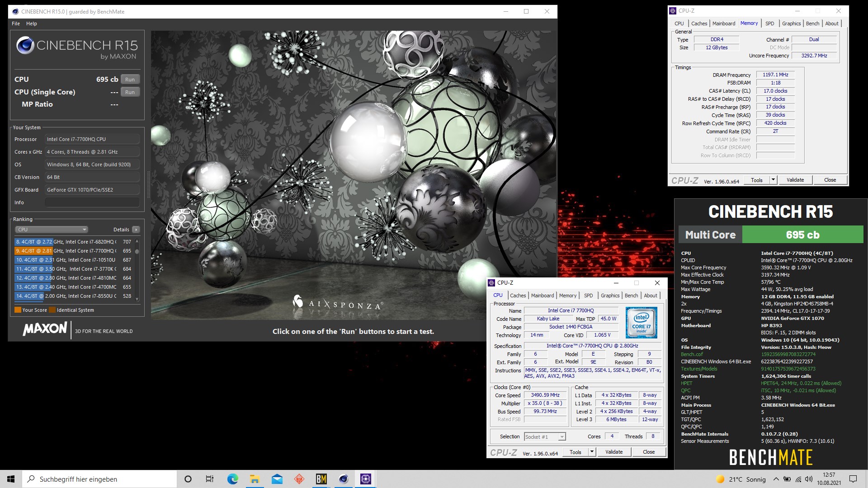Click the Cinebench window title bar icon
Screen dimensions: 868x488
(15, 11)
